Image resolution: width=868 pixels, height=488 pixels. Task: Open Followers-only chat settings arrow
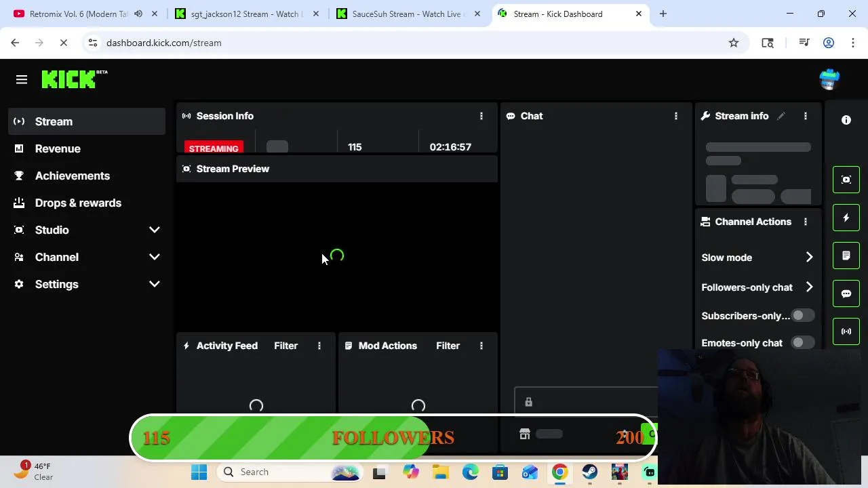tap(809, 287)
